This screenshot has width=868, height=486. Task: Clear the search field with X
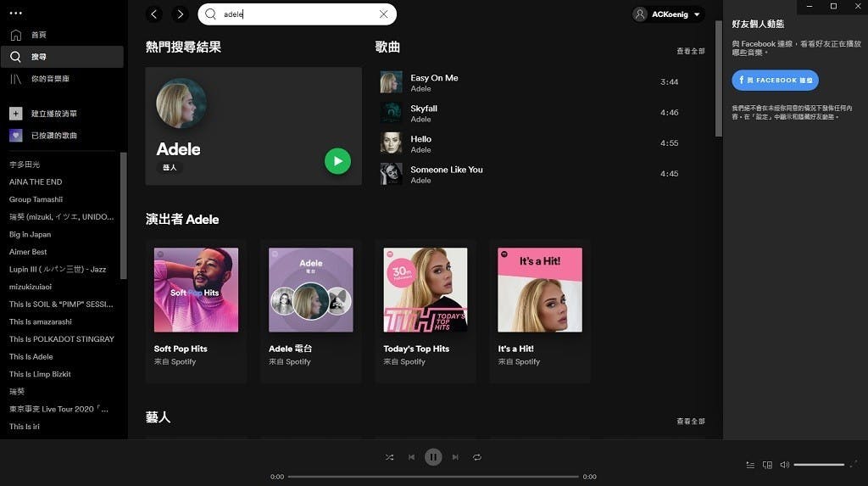pos(384,14)
